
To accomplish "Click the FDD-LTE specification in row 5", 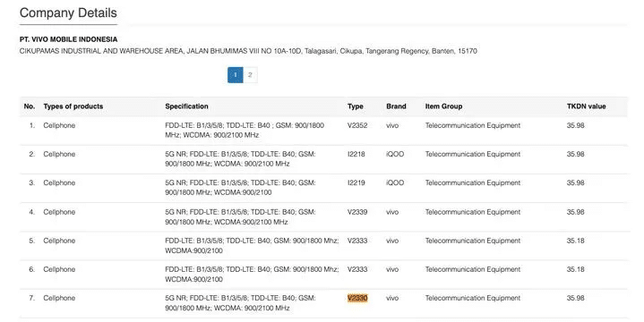I will pyautogui.click(x=252, y=246).
